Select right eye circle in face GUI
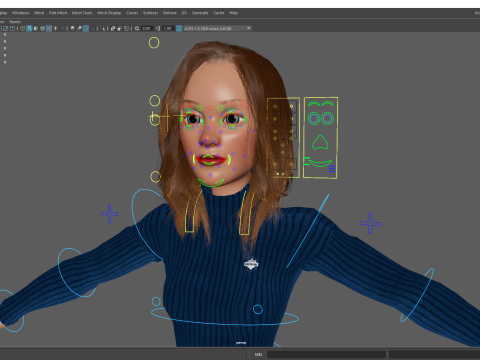The image size is (480, 360). [x=327, y=118]
